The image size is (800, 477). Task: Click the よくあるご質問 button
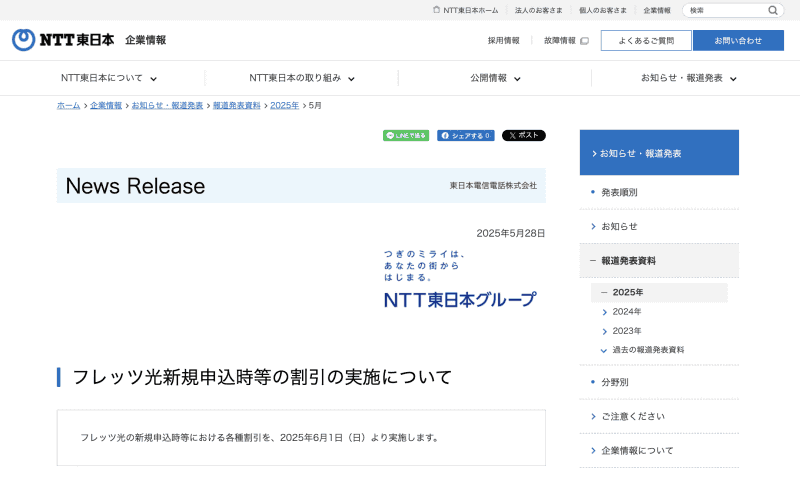pos(646,40)
